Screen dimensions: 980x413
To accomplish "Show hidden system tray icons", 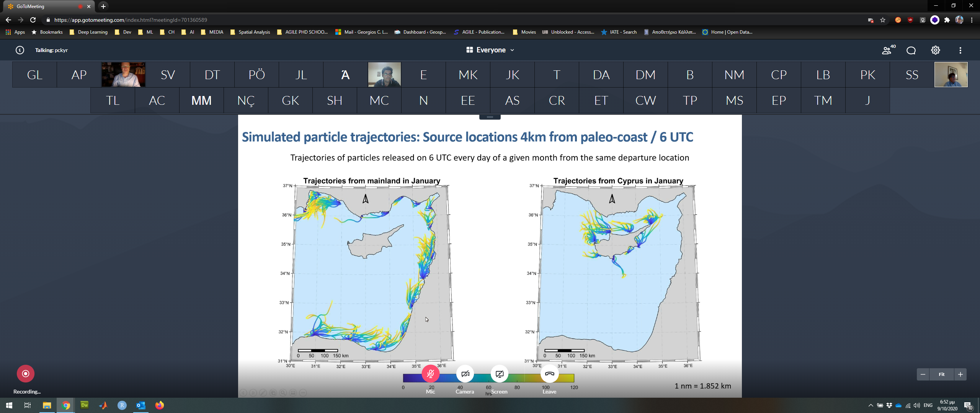I will coord(871,405).
